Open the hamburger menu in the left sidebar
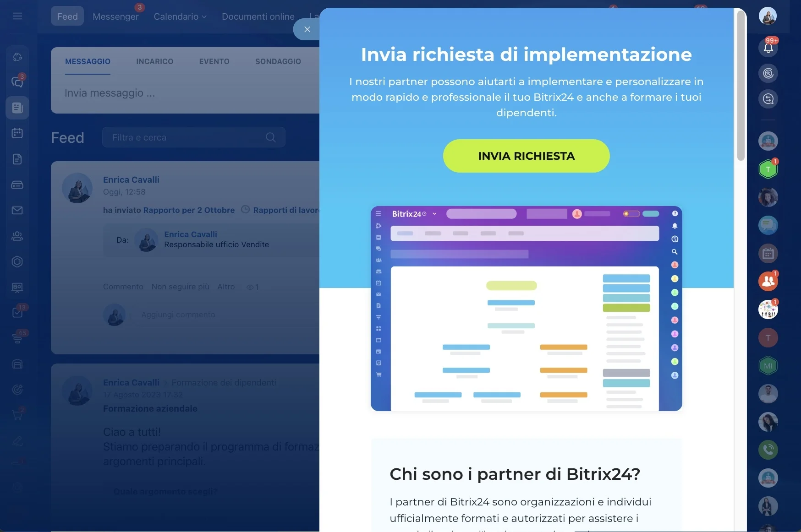The image size is (801, 532). pos(17,16)
